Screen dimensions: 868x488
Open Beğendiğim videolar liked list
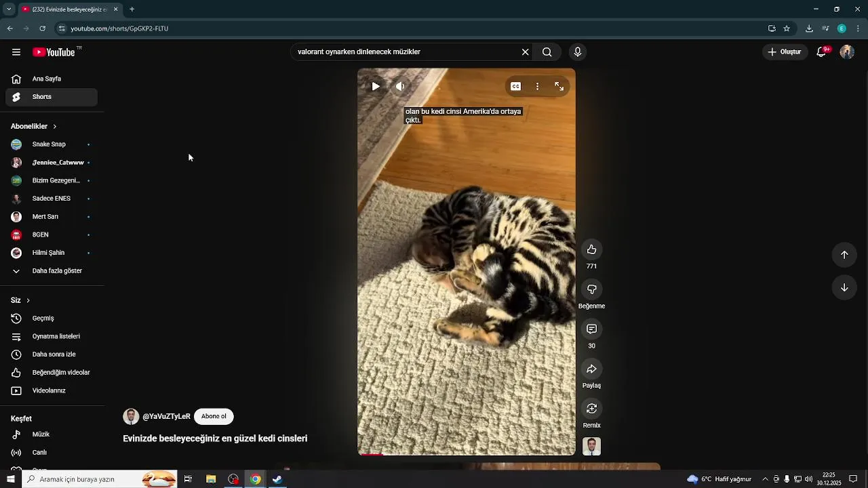click(52, 373)
